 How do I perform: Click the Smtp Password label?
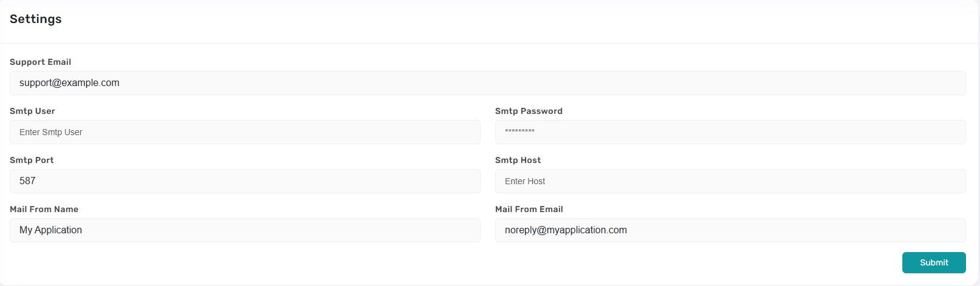pyautogui.click(x=529, y=111)
